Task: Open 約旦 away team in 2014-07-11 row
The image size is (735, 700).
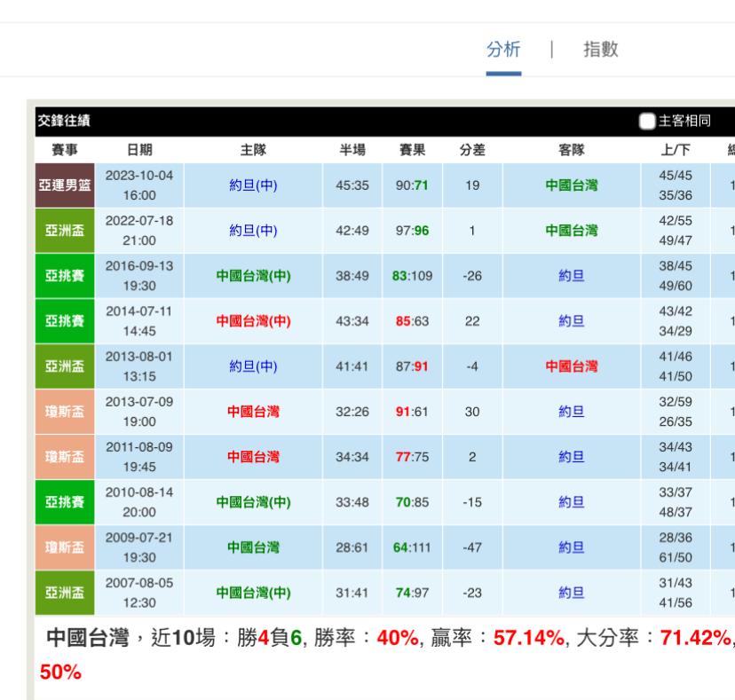Action: (572, 321)
